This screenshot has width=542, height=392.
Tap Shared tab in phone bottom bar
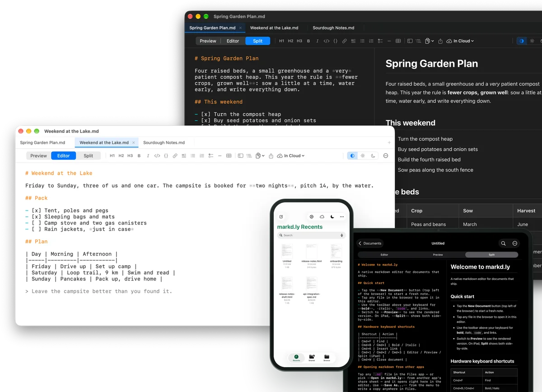coord(312,358)
